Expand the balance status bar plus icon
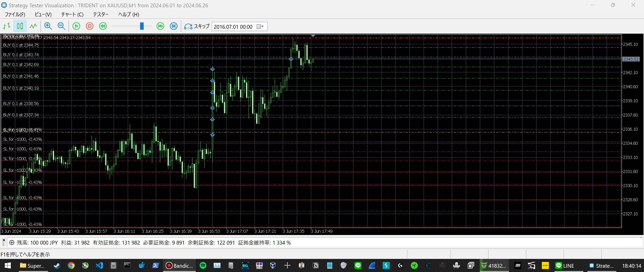 (12, 243)
